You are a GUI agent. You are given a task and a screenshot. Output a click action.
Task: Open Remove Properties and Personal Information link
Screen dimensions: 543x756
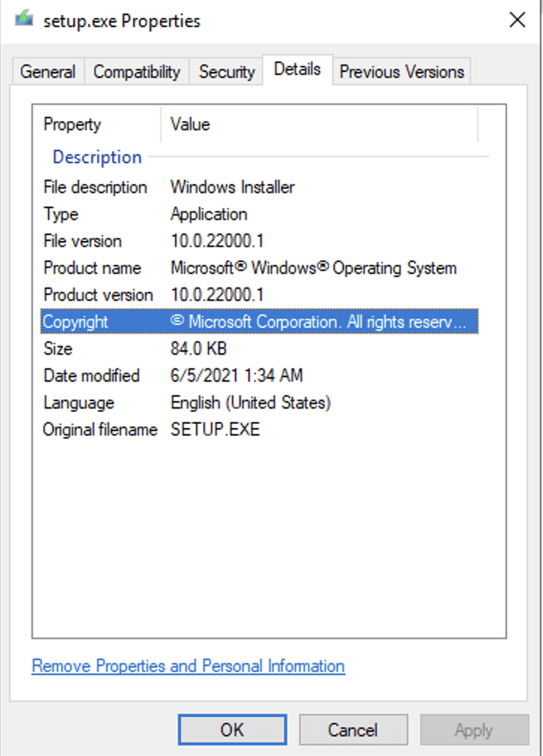point(188,665)
